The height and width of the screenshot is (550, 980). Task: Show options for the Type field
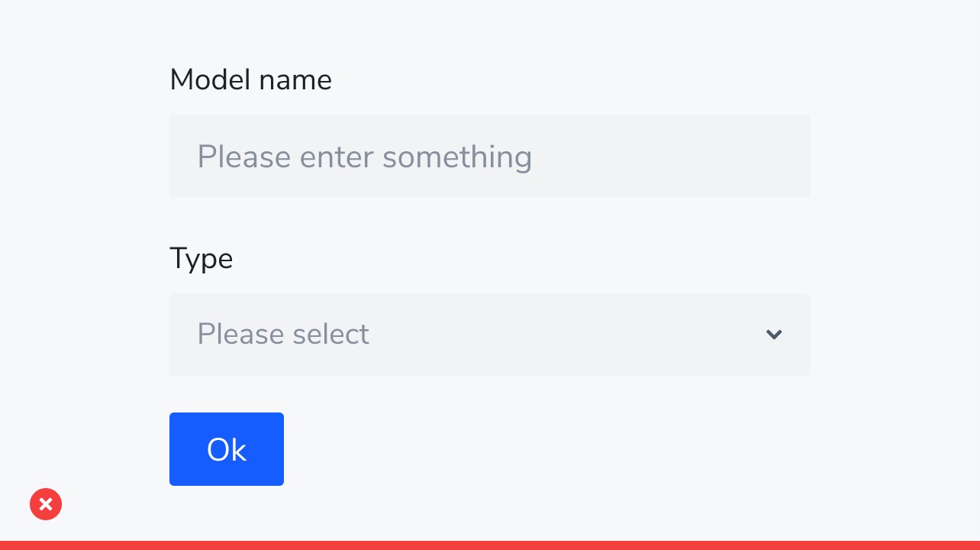pos(489,335)
